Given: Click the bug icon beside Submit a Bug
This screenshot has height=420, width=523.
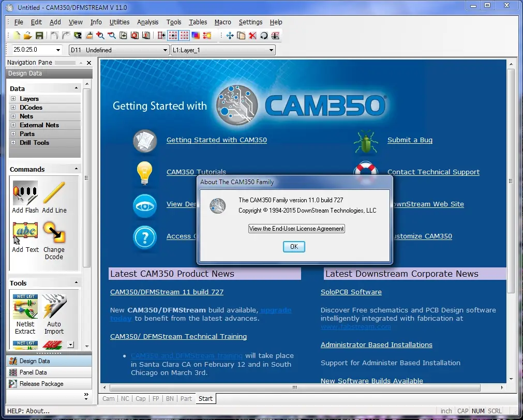Looking at the screenshot, I should [x=366, y=142].
